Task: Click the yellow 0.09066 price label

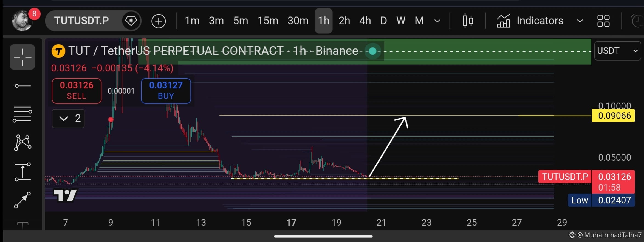Action: click(613, 116)
